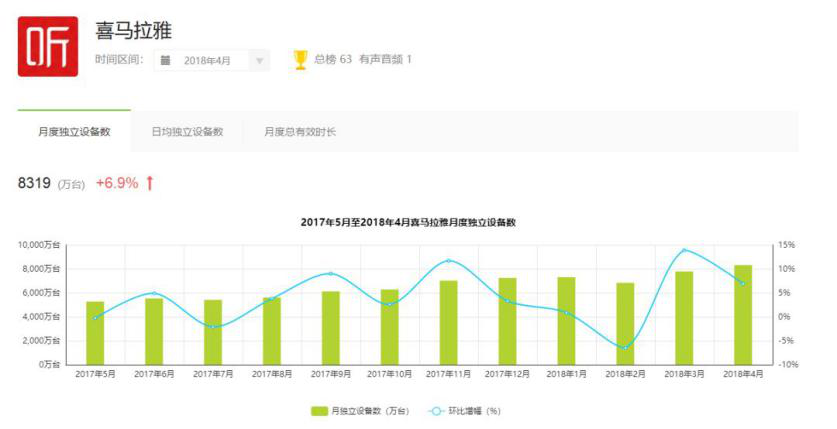Click the +6.9% growth value
Screen dimensions: 837x429
coord(117,183)
